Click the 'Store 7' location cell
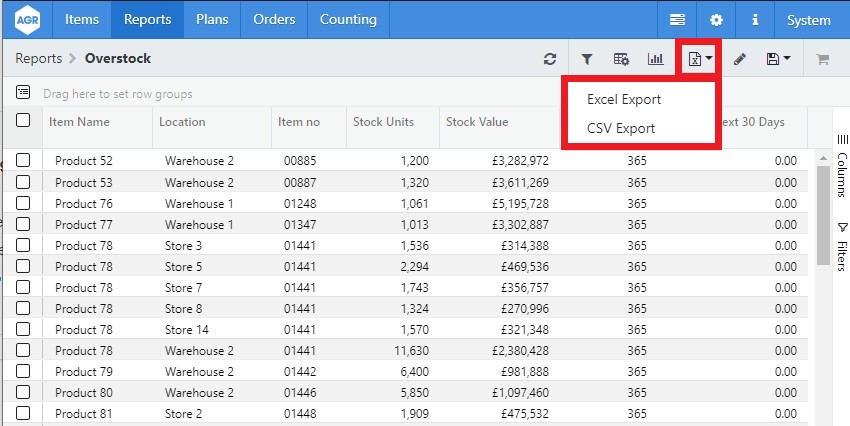 click(x=183, y=288)
